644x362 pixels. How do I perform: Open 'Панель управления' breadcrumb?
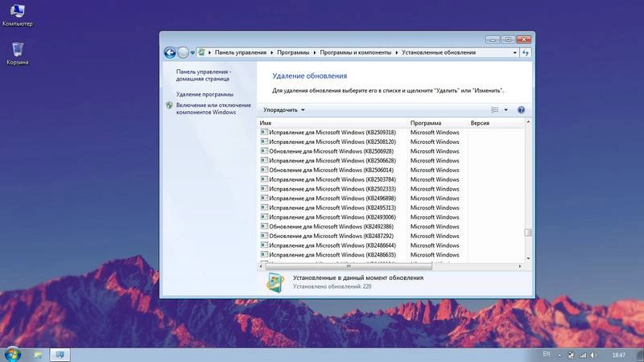(240, 52)
